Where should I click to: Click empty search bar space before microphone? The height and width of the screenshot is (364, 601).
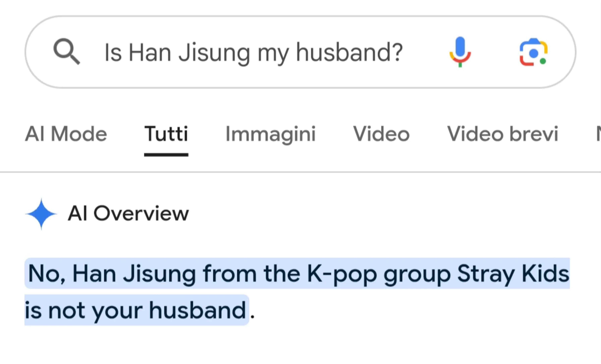point(424,52)
